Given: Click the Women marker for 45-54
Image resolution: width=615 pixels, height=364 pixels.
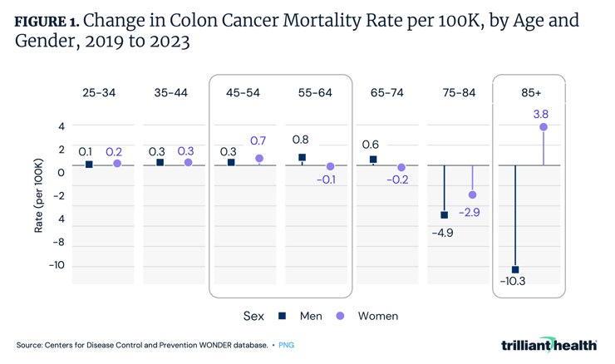Looking at the screenshot, I should point(259,158).
